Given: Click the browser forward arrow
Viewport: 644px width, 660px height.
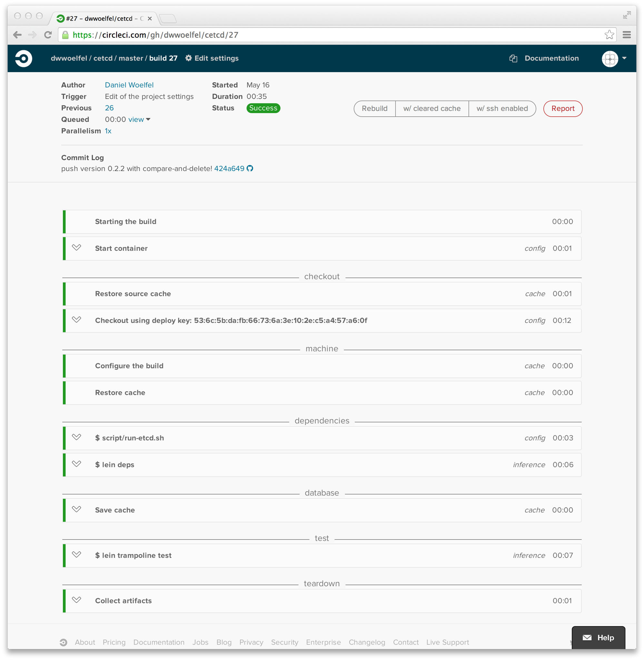Looking at the screenshot, I should [33, 35].
